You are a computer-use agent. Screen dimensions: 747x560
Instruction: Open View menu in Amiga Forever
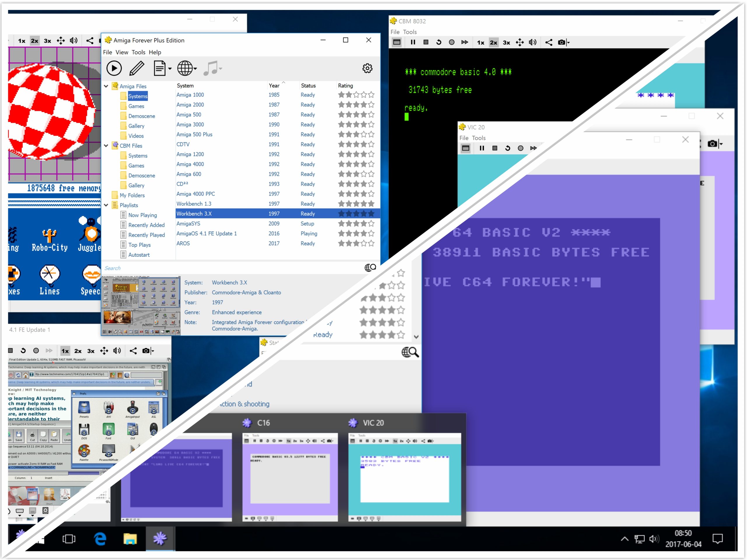click(122, 52)
